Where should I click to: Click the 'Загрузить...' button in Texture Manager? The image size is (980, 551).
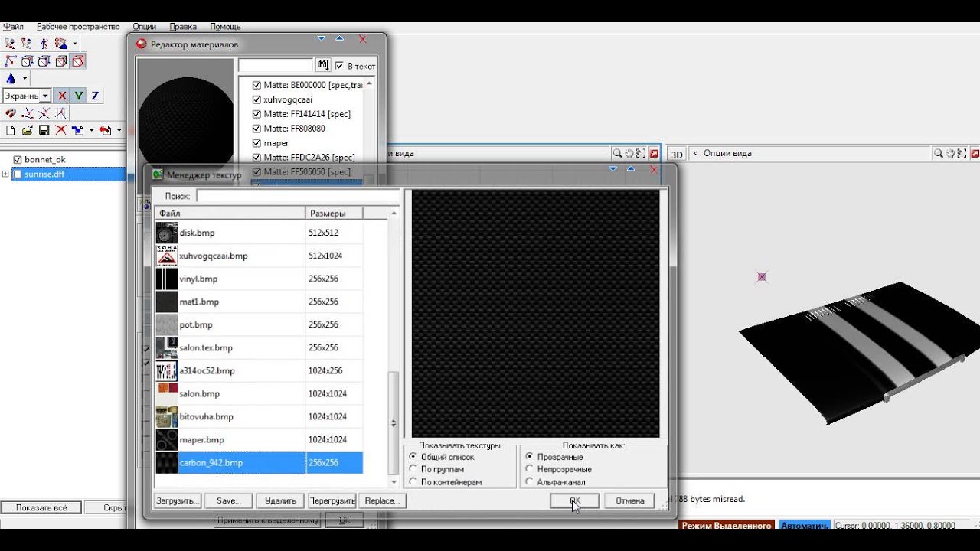coord(178,500)
